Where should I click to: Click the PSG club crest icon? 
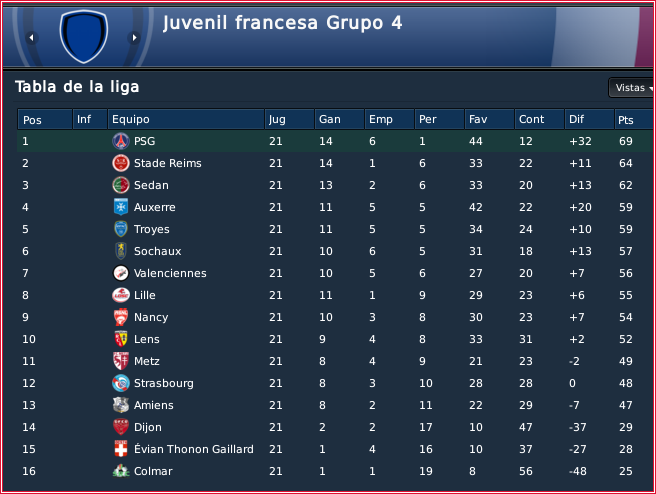tap(120, 141)
